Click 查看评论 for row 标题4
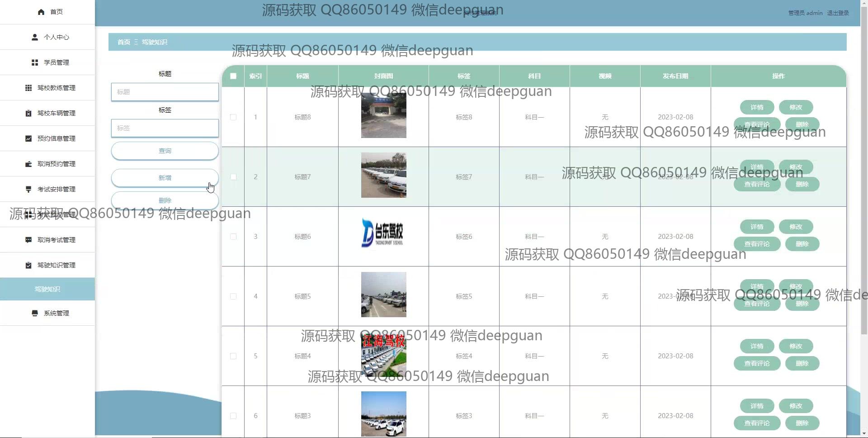 coord(757,363)
